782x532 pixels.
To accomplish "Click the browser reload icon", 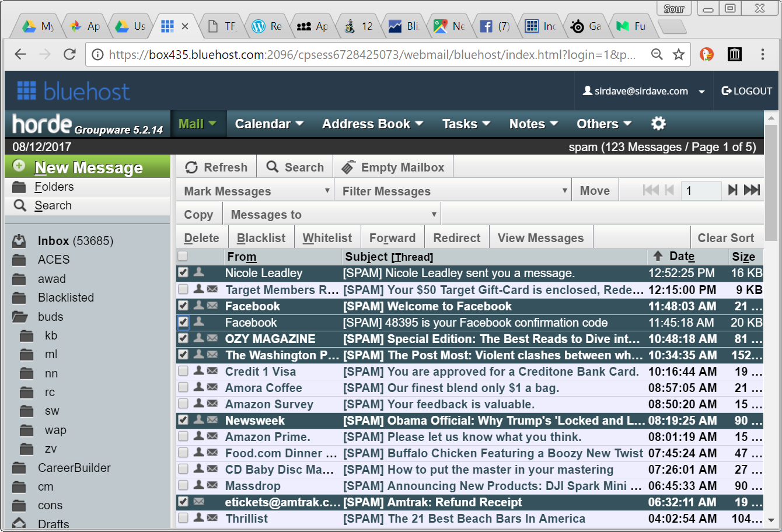I will click(69, 55).
